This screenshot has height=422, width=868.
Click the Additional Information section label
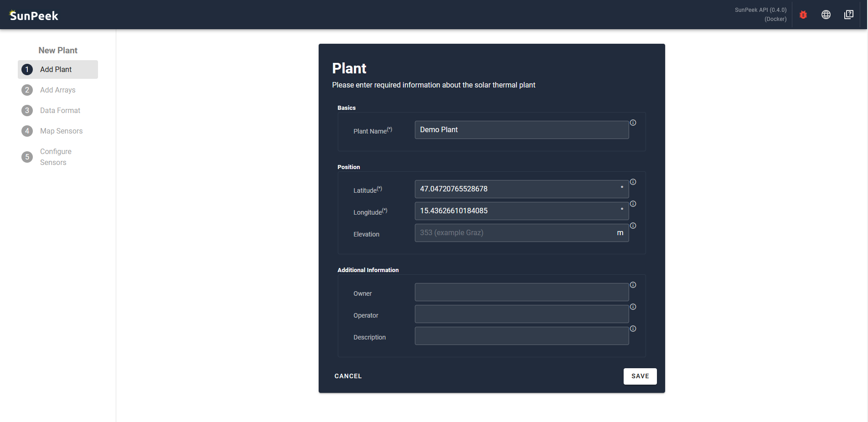click(x=368, y=270)
